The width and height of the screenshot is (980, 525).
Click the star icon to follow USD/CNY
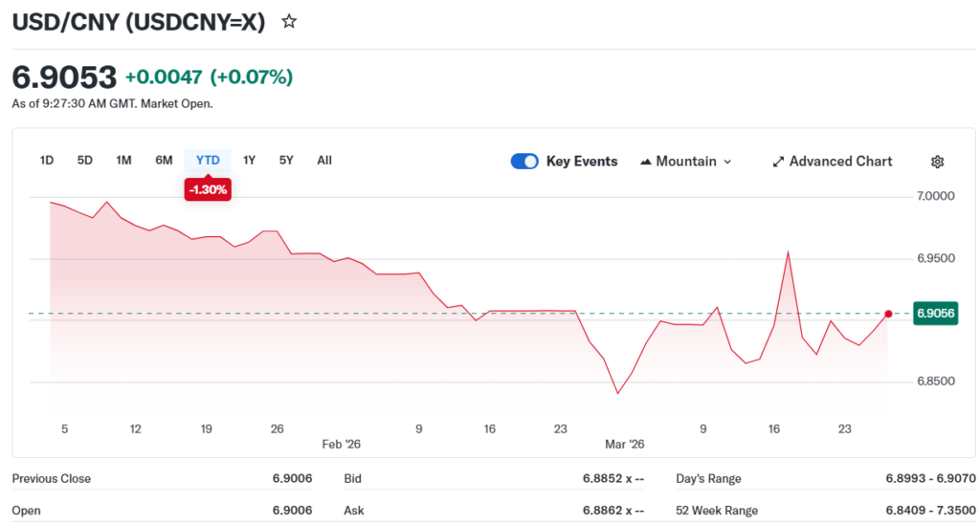click(289, 22)
